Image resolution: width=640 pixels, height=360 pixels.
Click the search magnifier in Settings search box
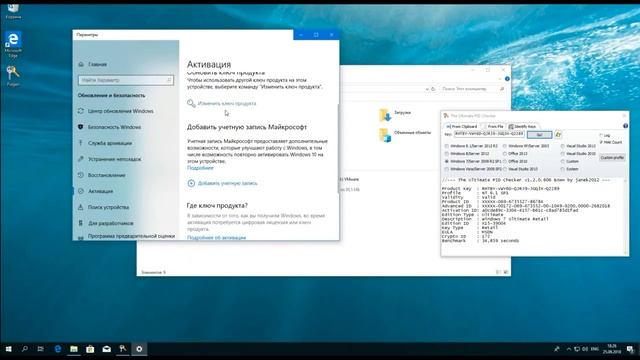(169, 80)
